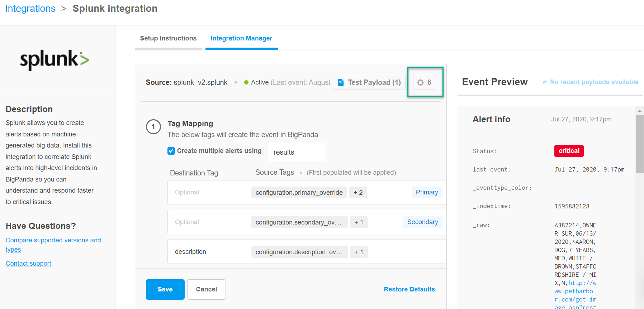Expand the + 2 additional source tags
This screenshot has width=644, height=309.
point(358,193)
